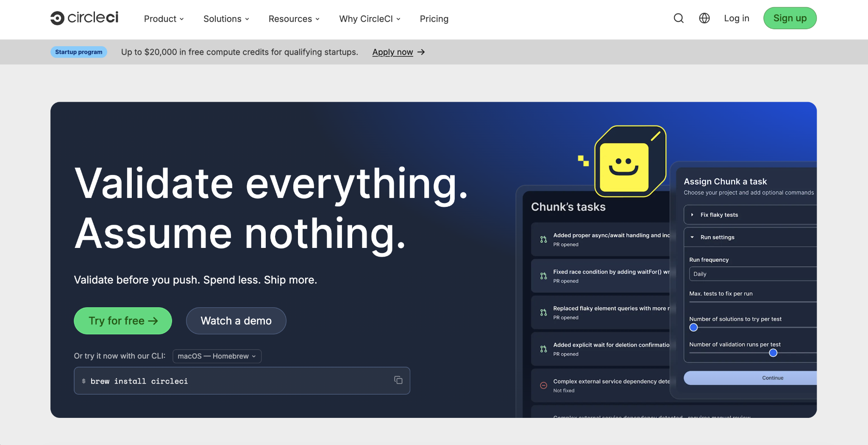The width and height of the screenshot is (868, 445).
Task: Click 'Replaced flaky element queries' task row
Action: coord(601,312)
